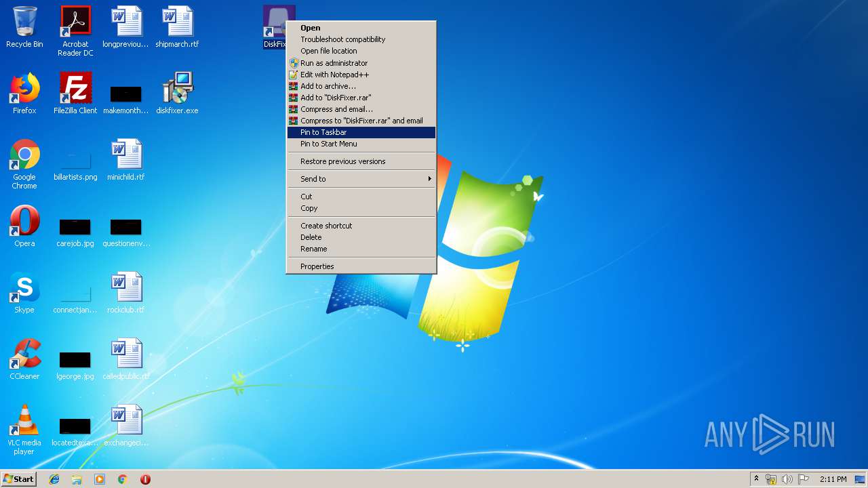868x488 pixels.
Task: Choose Properties in the context menu
Action: coord(361,266)
